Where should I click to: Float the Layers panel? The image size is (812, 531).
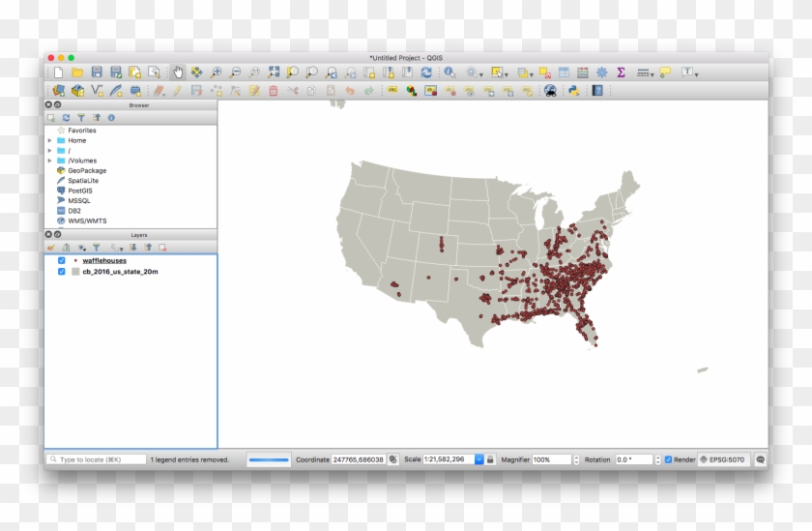(x=57, y=235)
